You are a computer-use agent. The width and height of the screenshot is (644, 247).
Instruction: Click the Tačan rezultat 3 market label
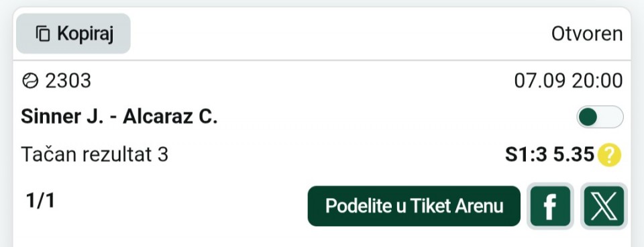click(95, 155)
